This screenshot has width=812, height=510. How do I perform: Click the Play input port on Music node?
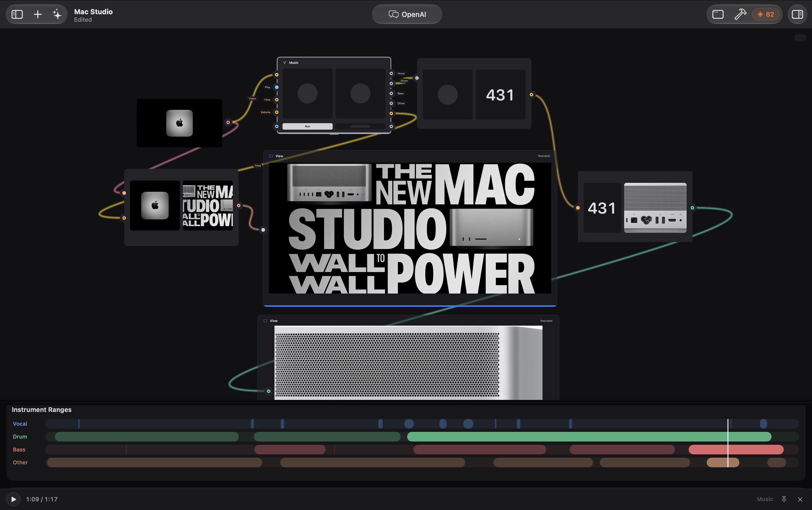point(277,87)
